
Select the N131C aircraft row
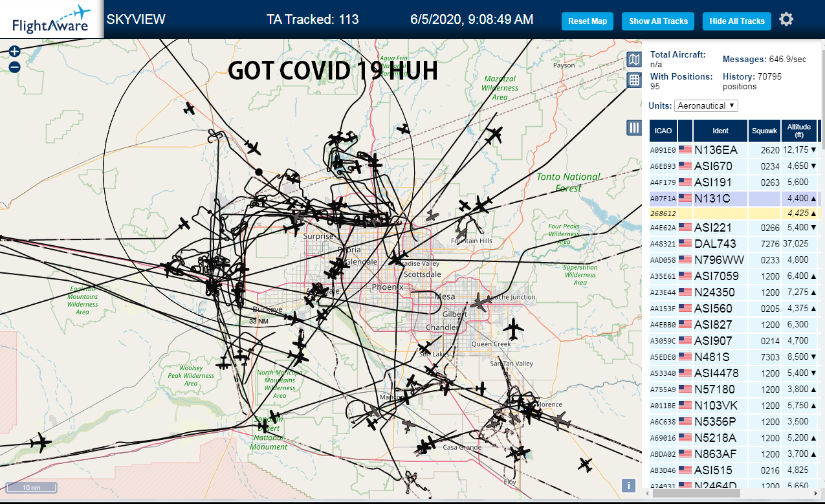click(x=734, y=199)
